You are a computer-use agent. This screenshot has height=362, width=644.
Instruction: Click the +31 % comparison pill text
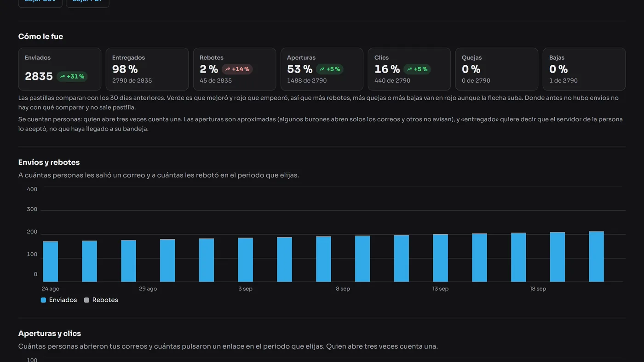coord(75,77)
